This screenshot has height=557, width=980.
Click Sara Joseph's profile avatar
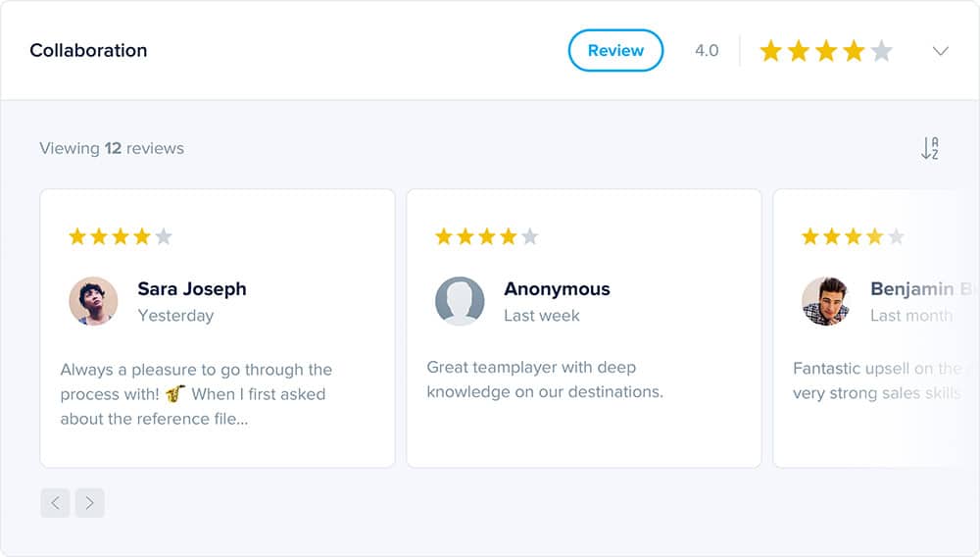point(93,301)
